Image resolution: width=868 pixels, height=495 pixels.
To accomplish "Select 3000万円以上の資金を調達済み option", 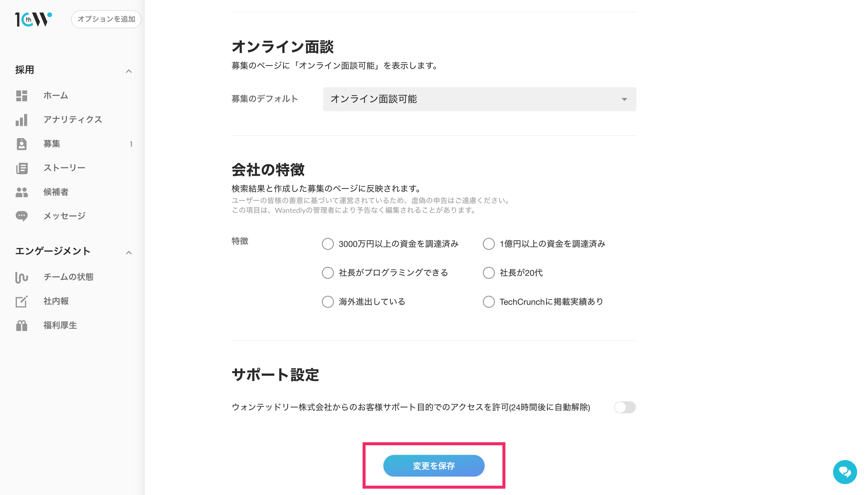I will pos(328,244).
